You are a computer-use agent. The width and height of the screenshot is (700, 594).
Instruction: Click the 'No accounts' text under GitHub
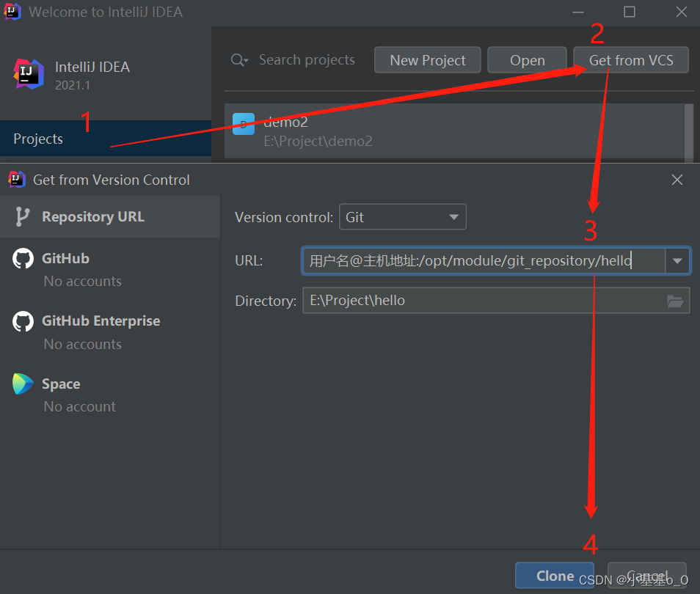click(83, 281)
